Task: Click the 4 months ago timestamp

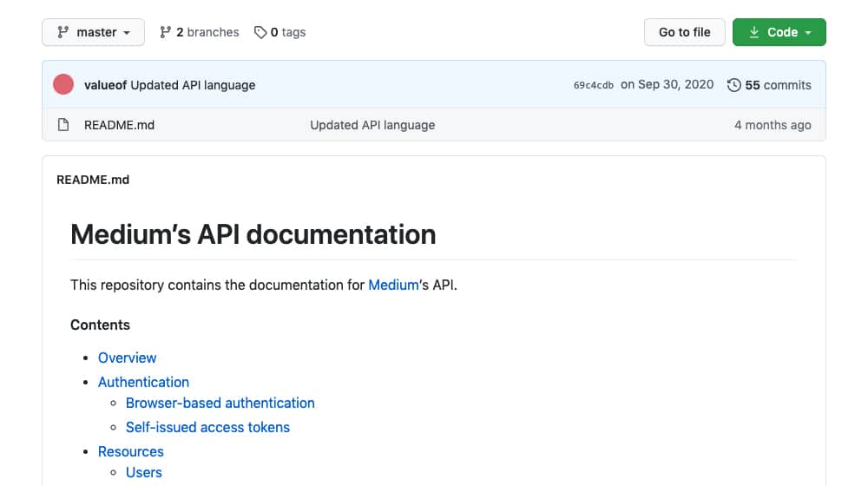Action: [x=773, y=125]
